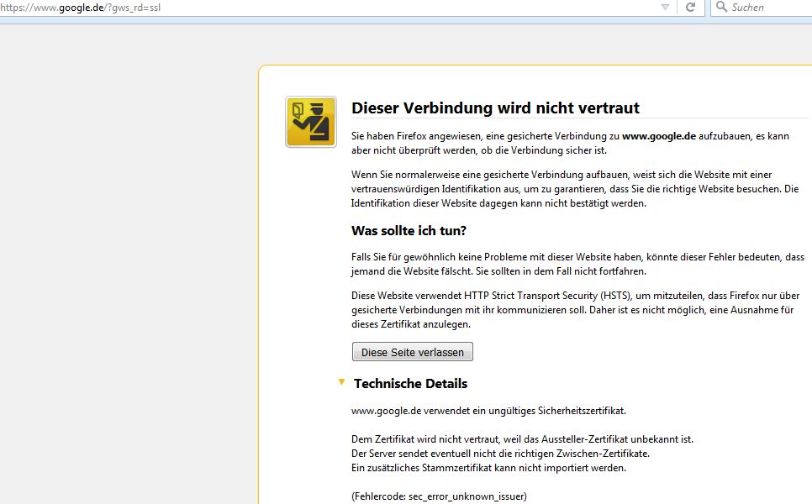Click the paragraph starting "Wenn Sie normalerweise"

575,189
